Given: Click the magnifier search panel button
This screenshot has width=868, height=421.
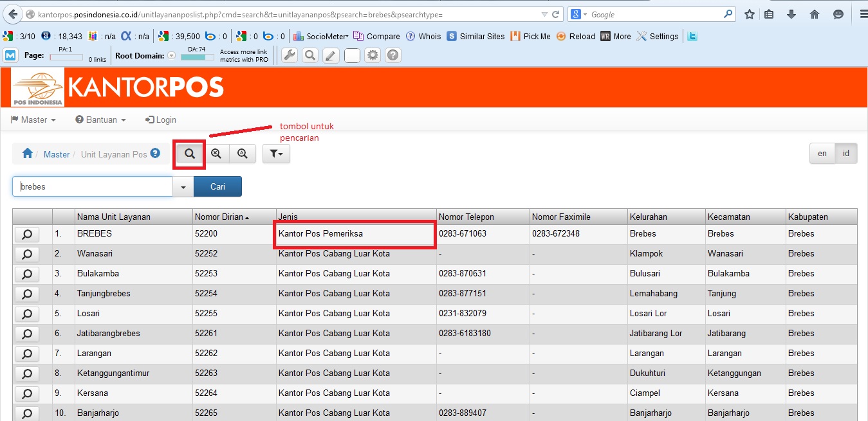Looking at the screenshot, I should tap(190, 154).
